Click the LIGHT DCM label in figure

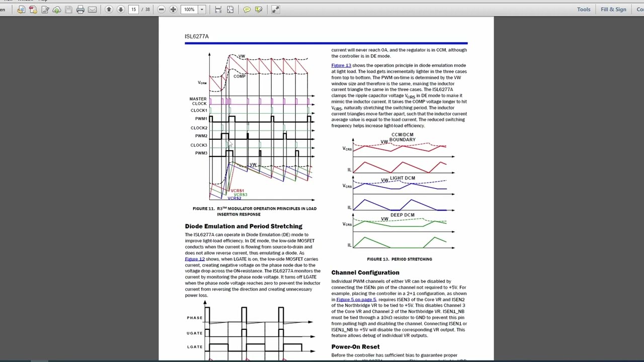click(403, 178)
